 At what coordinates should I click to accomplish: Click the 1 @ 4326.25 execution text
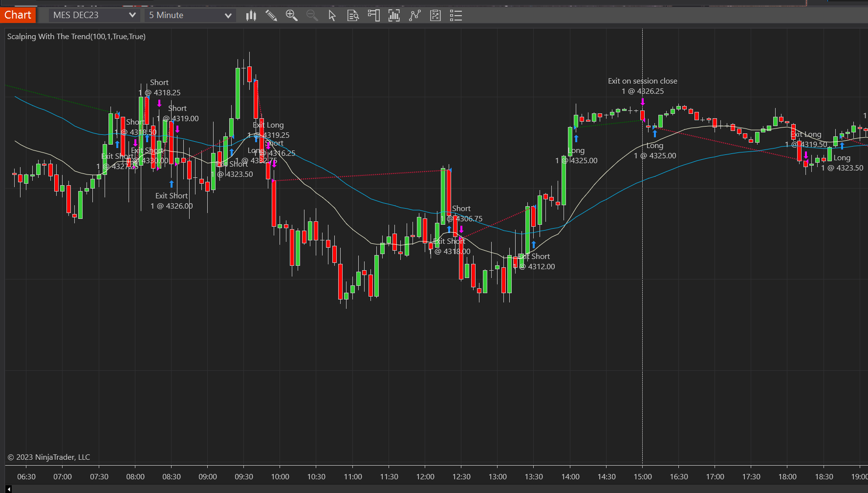643,91
